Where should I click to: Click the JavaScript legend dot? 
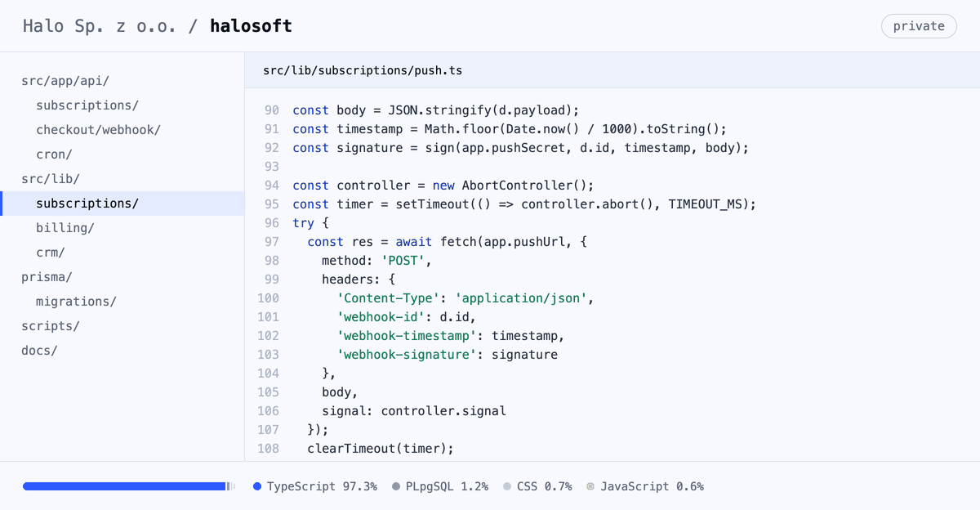pyautogui.click(x=590, y=486)
